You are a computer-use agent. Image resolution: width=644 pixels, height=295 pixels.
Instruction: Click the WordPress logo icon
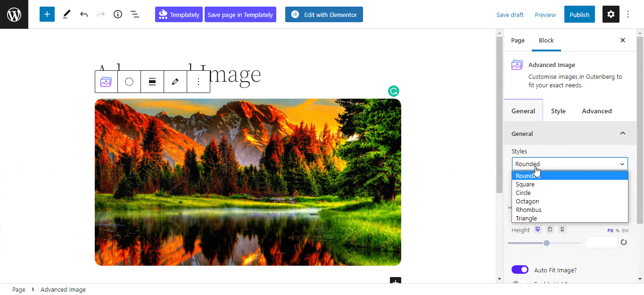coord(14,14)
